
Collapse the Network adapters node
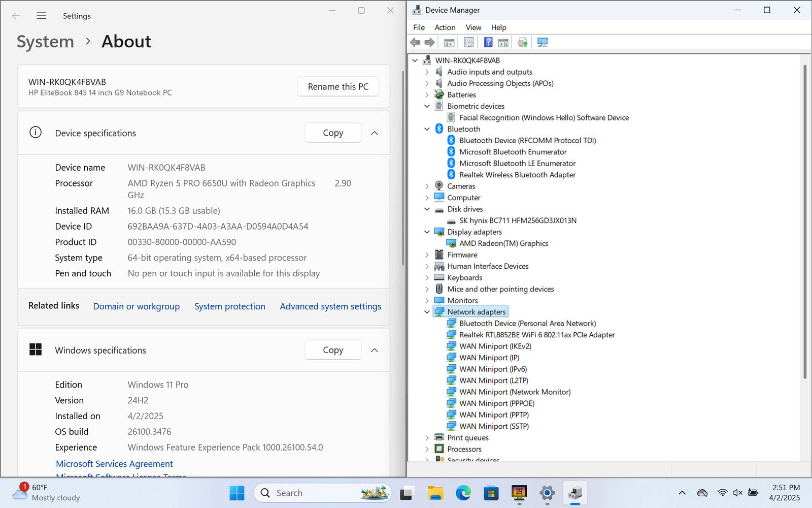pos(427,312)
